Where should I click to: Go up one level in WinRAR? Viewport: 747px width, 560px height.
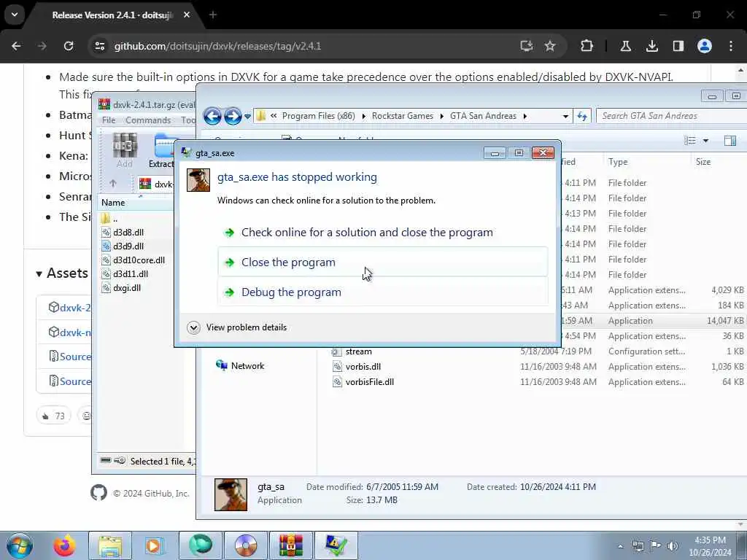113,183
